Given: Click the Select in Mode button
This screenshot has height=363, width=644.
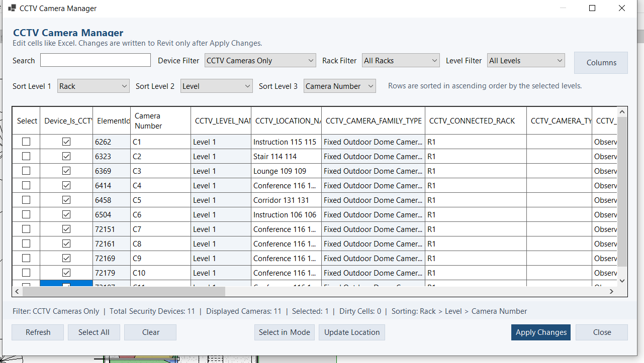Looking at the screenshot, I should 285,332.
